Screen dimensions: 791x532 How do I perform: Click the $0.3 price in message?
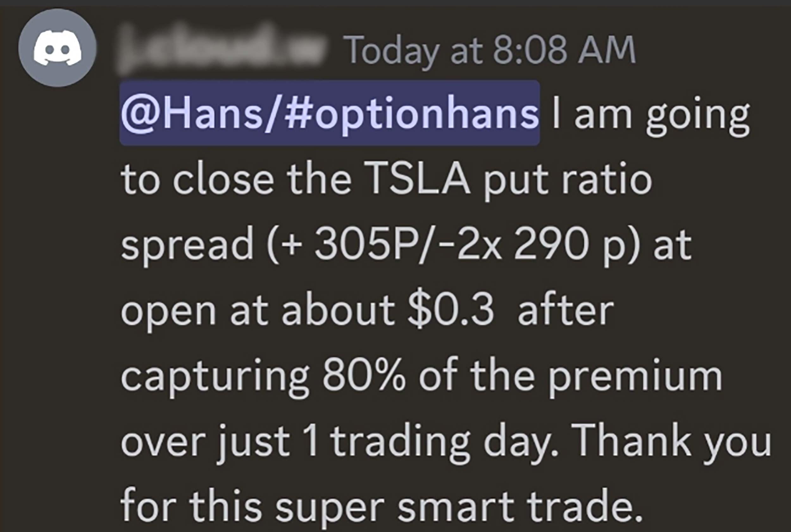451,309
